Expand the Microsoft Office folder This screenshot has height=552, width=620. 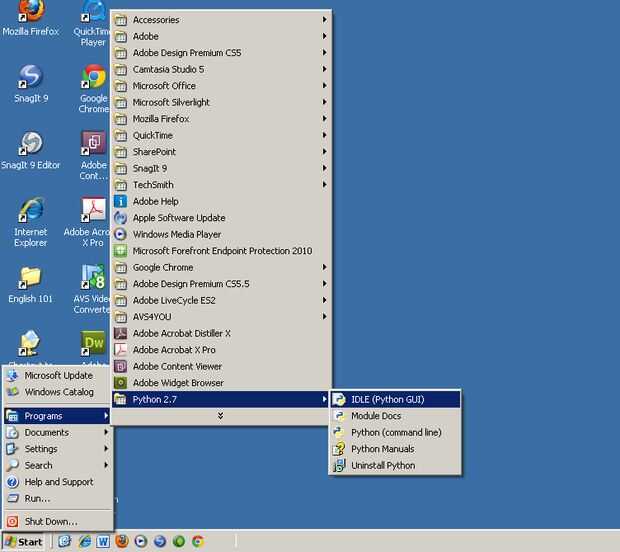tap(221, 86)
